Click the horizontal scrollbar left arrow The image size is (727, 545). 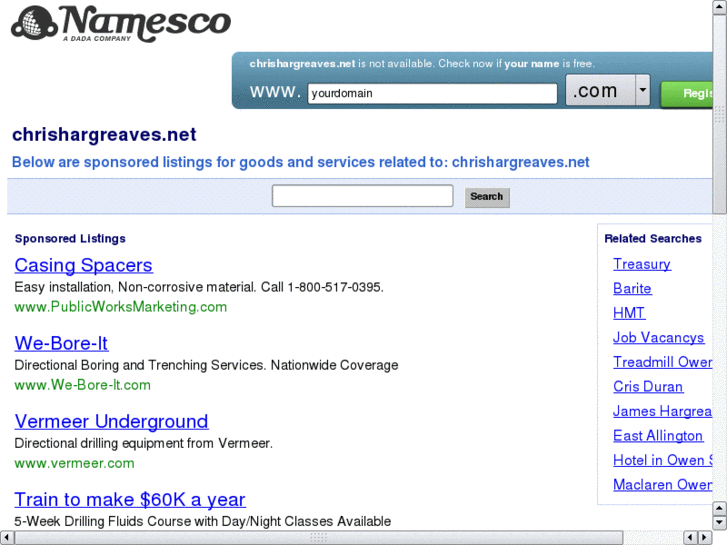[6, 538]
